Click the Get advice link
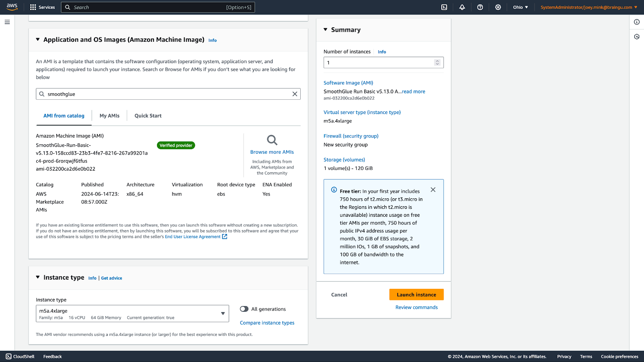 pyautogui.click(x=111, y=278)
